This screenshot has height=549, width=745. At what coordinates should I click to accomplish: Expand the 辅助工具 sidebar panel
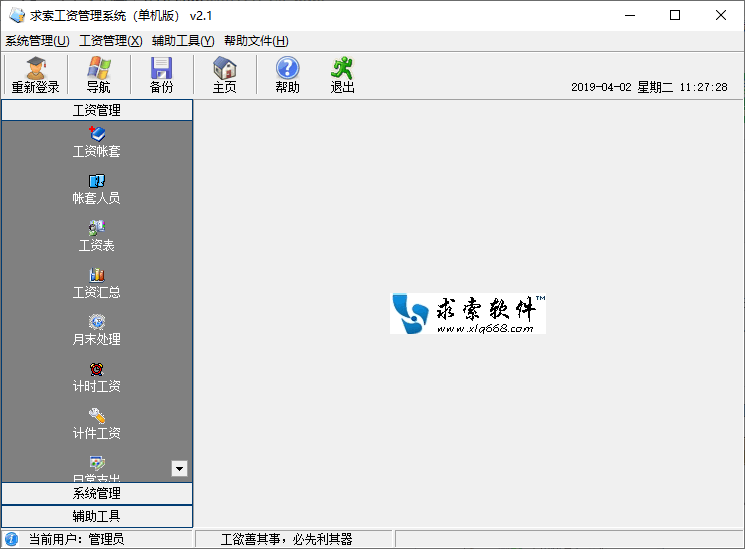[97, 516]
